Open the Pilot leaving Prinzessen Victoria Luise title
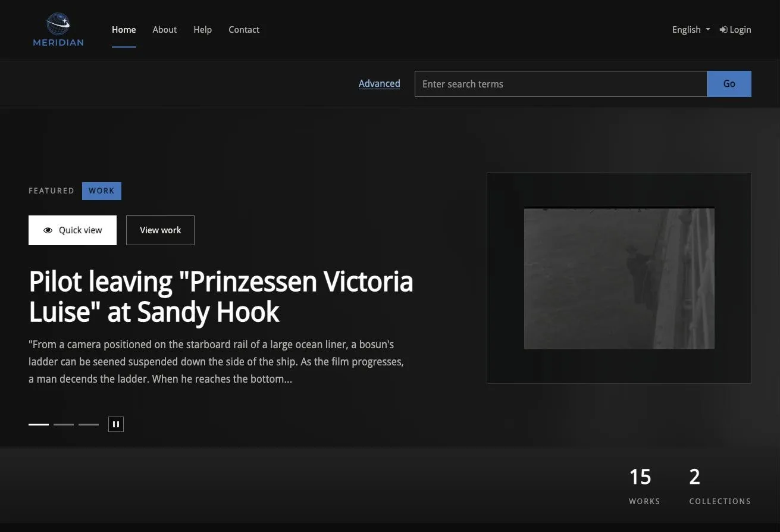This screenshot has width=780, height=532. click(221, 296)
